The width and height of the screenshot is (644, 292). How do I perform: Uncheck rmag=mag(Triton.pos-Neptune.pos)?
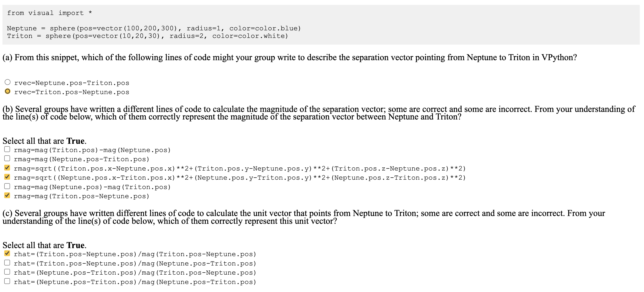[7, 195]
